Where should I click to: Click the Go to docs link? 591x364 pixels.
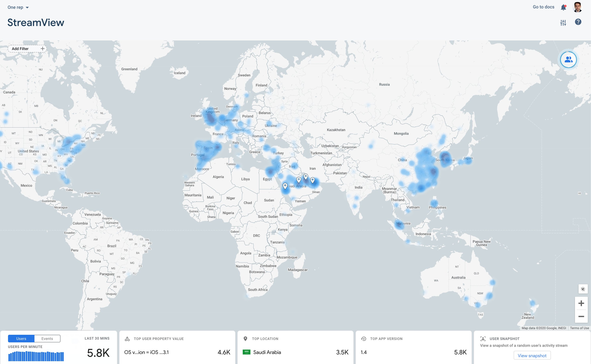pyautogui.click(x=543, y=7)
